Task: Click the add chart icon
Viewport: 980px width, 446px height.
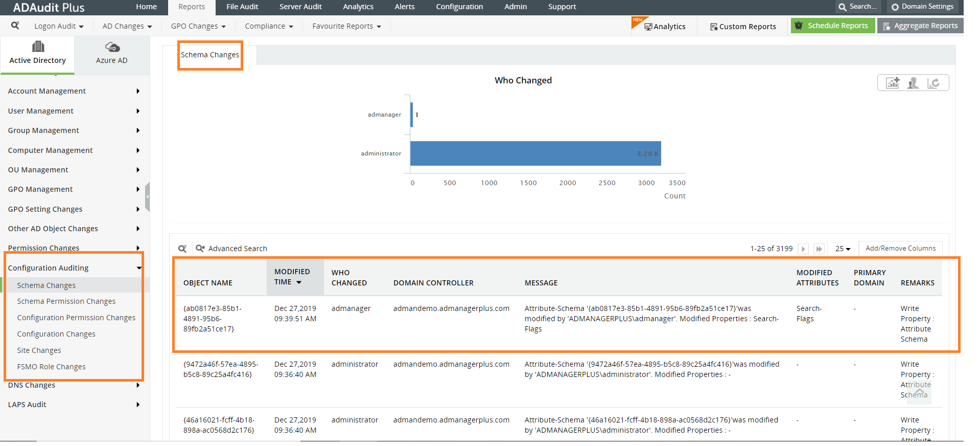Action: (893, 83)
